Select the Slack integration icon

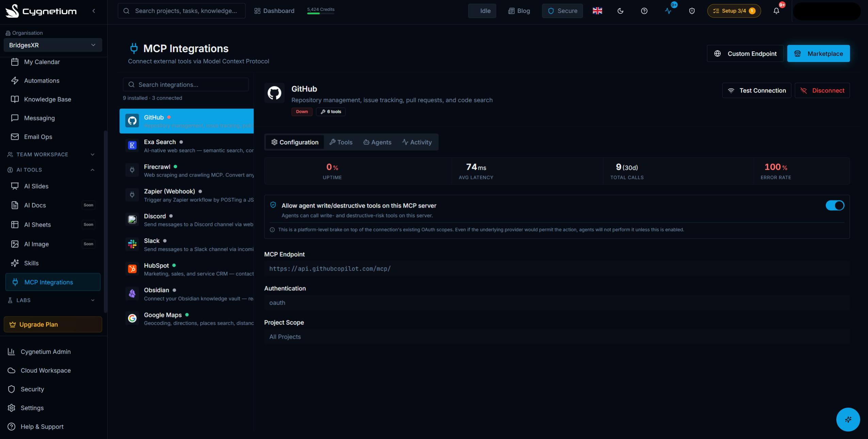point(132,244)
